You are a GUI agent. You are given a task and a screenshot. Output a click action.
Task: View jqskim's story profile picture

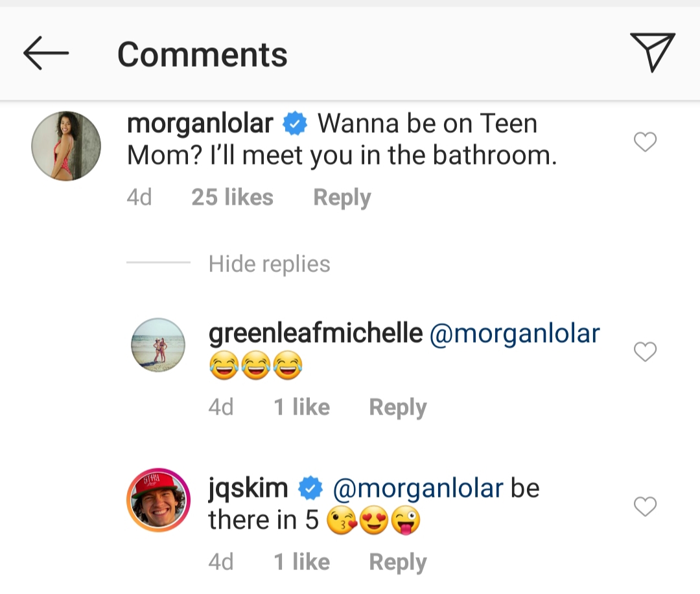tap(158, 500)
